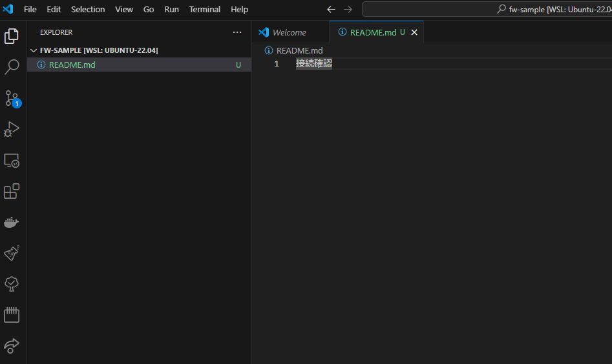Close the README.md editor tab
This screenshot has width=612, height=364.
pos(414,32)
